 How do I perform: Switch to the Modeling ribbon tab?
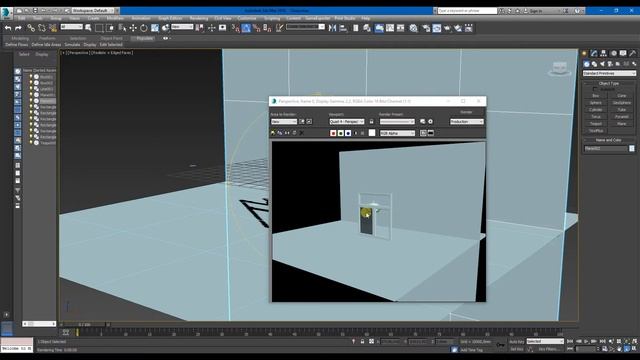click(20, 38)
